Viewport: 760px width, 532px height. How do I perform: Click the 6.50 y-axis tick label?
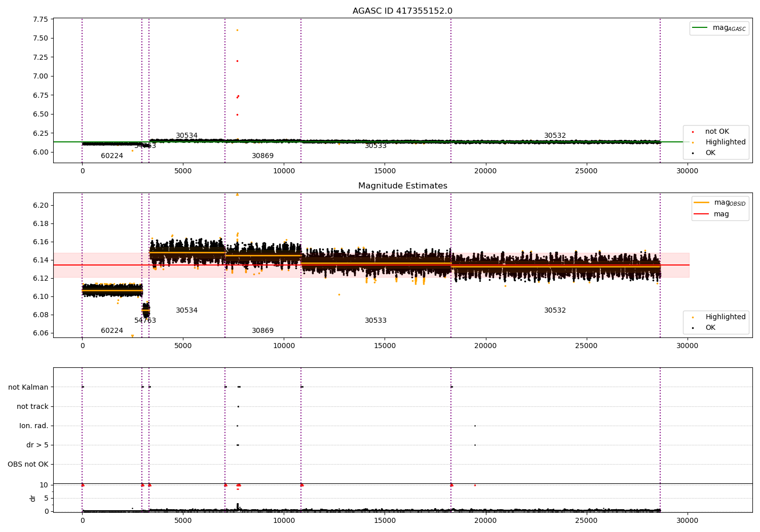[40, 114]
